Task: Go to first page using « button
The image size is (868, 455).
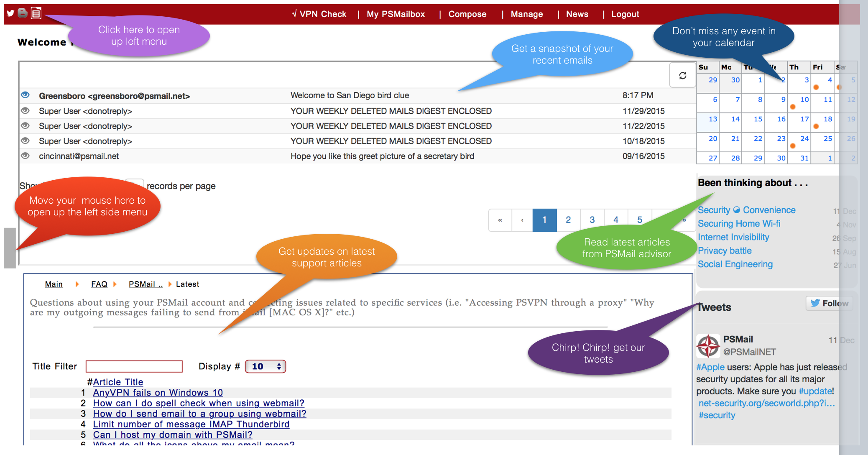Action: pyautogui.click(x=500, y=220)
